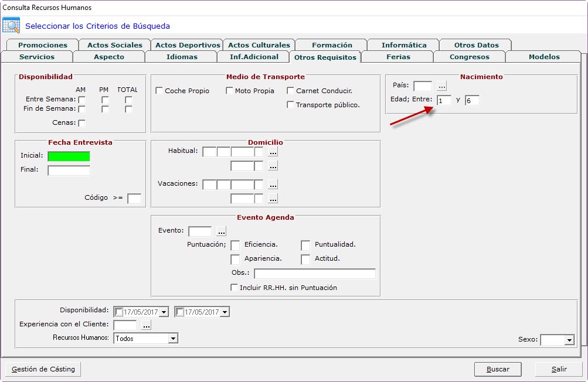Screen dimensions: 588x382
Task: Open the Sexo dropdown
Action: coord(569,340)
